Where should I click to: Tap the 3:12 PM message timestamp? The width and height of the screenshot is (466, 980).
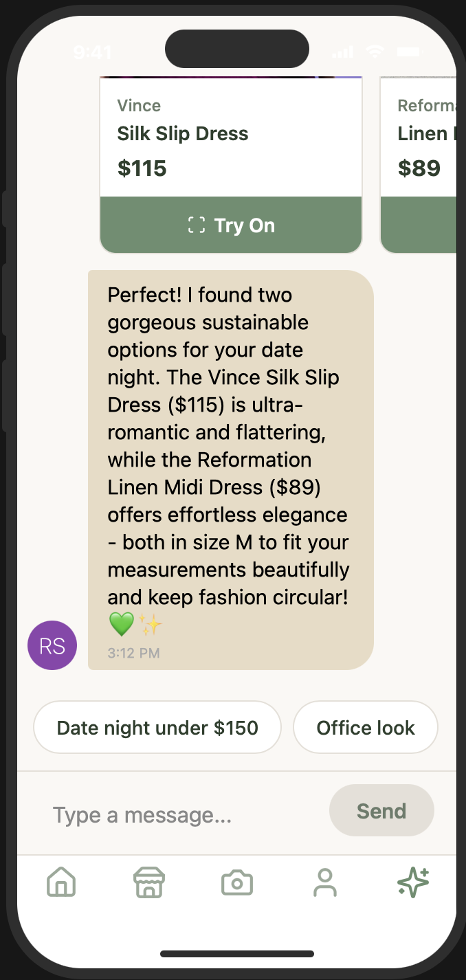[x=133, y=653]
